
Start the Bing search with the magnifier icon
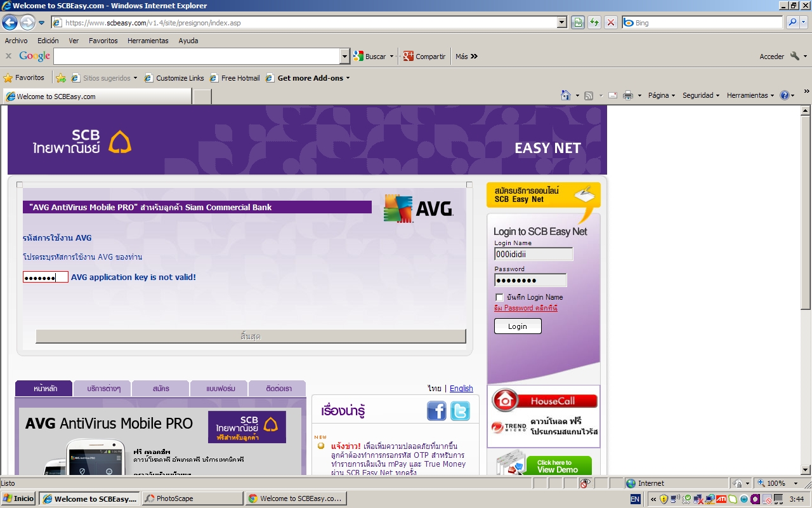tap(792, 22)
